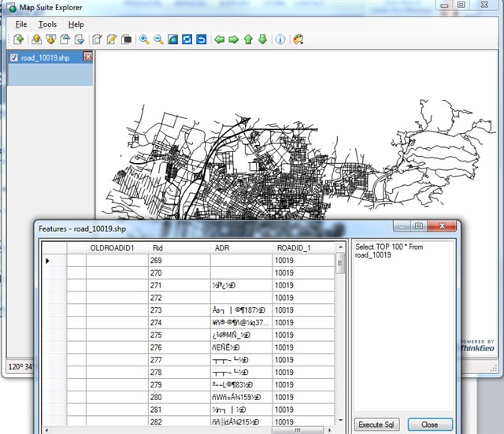Click the edit layer pencil icon
The image size is (504, 434).
click(112, 39)
